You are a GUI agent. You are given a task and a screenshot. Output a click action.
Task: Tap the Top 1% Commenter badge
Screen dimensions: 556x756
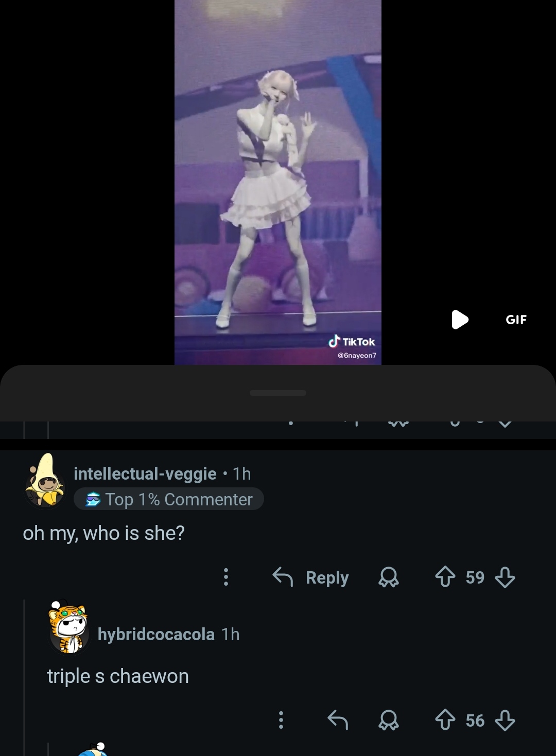coord(169,499)
